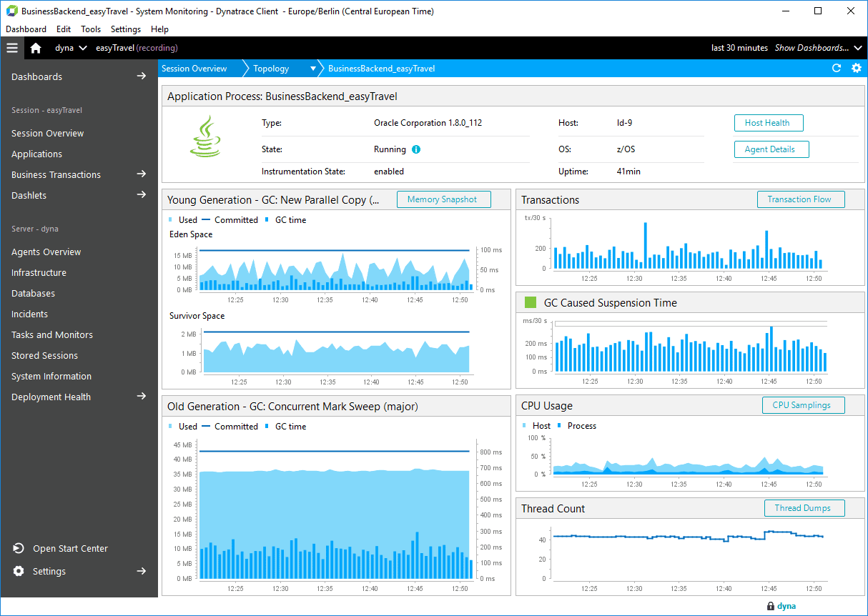Open Infrastructure in the sidebar
This screenshot has height=616, width=868.
coord(39,272)
